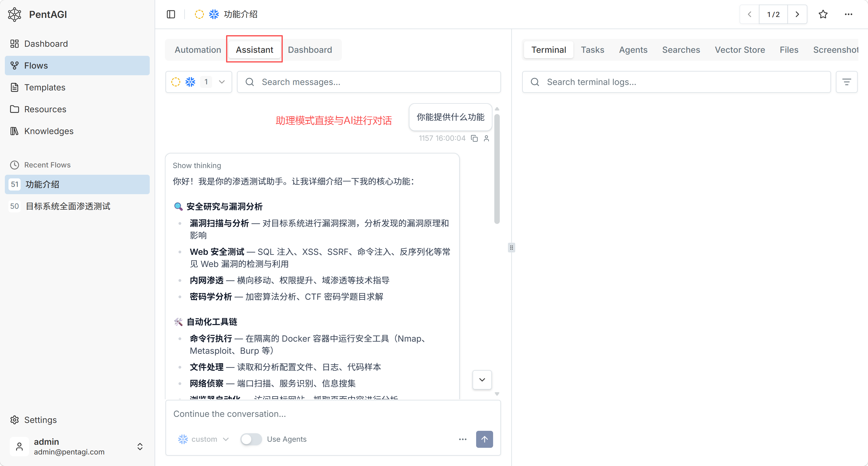This screenshot has height=466, width=868.
Task: Click the admin avatar icon
Action: pos(19,447)
